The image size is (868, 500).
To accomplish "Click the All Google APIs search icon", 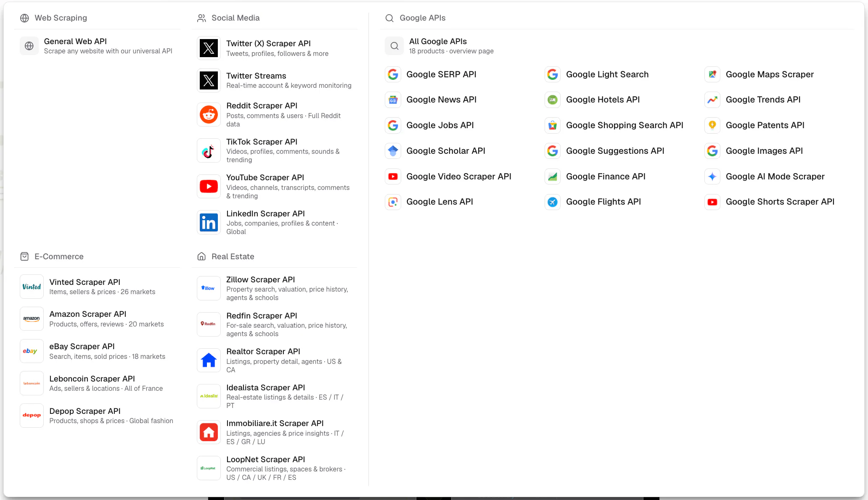I will point(394,46).
